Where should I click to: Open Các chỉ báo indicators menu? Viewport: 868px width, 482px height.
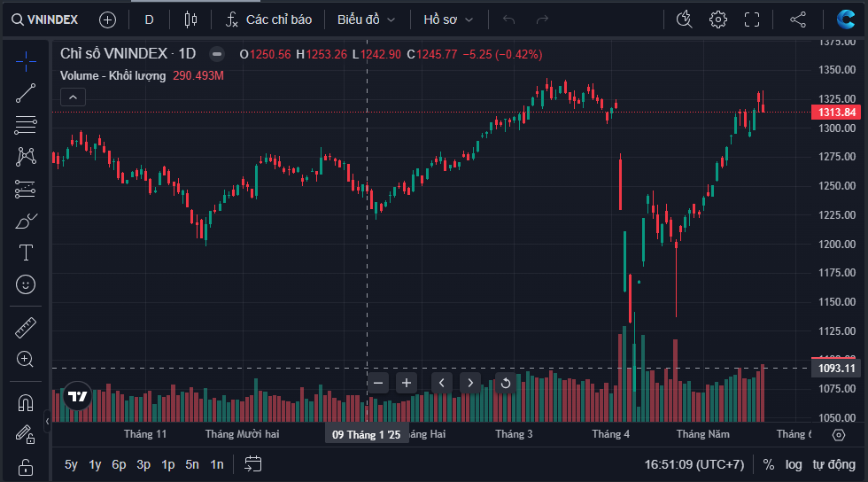point(269,20)
